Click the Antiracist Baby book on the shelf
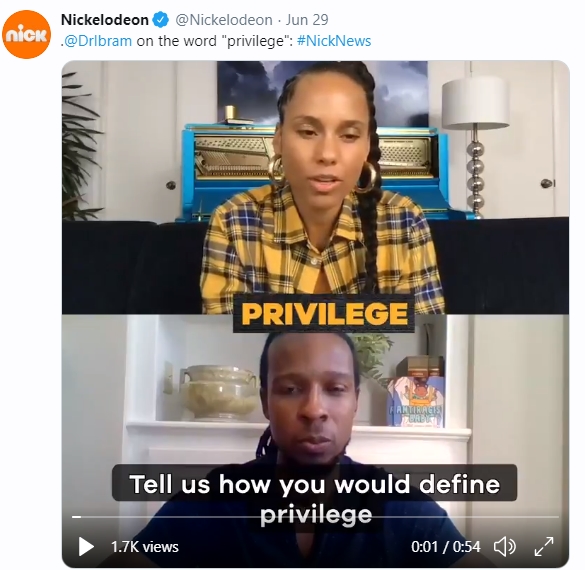585x570 pixels. (415, 401)
